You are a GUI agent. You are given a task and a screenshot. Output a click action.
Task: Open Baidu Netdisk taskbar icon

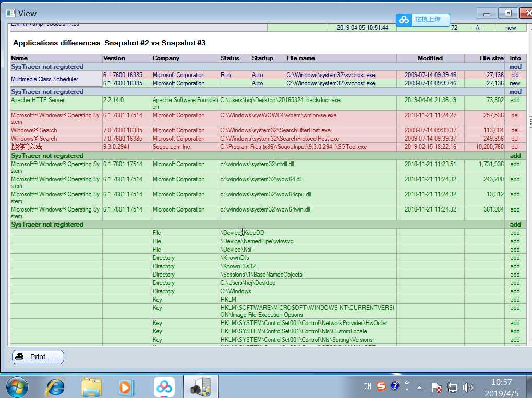pyautogui.click(x=164, y=387)
